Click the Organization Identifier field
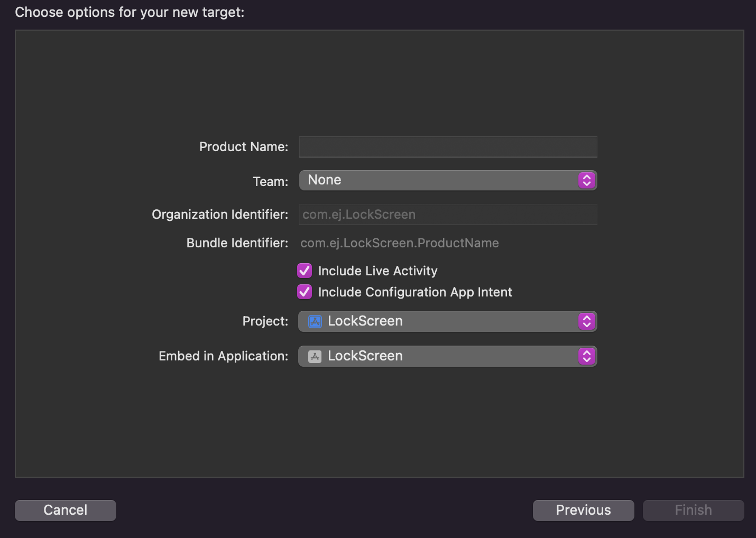Viewport: 756px width, 538px height. [448, 215]
